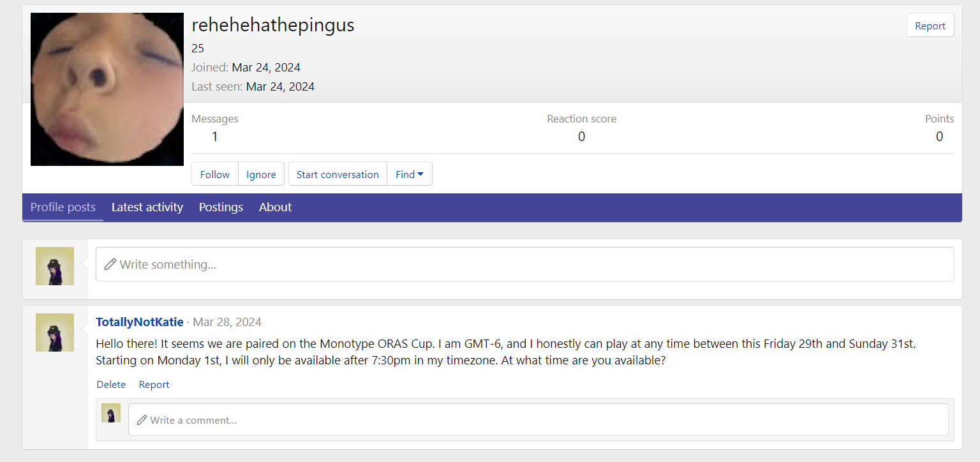Go to the Profile posts tab
The width and height of the screenshot is (980, 462).
[63, 207]
